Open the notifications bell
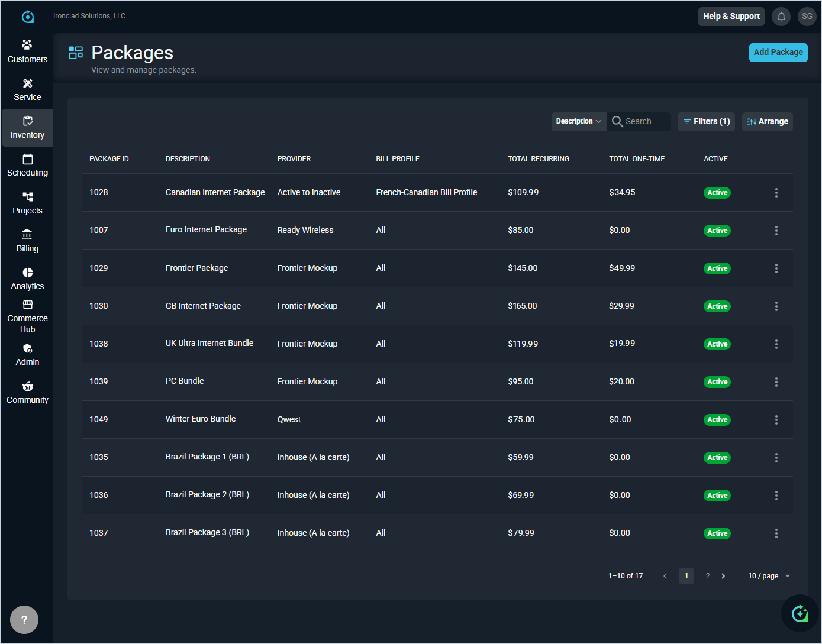 click(781, 17)
